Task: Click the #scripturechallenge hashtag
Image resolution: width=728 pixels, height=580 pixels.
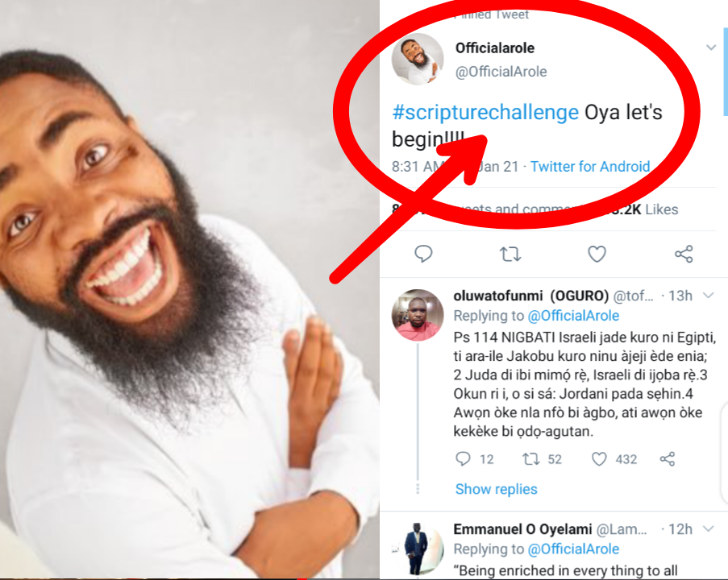Action: tap(485, 113)
